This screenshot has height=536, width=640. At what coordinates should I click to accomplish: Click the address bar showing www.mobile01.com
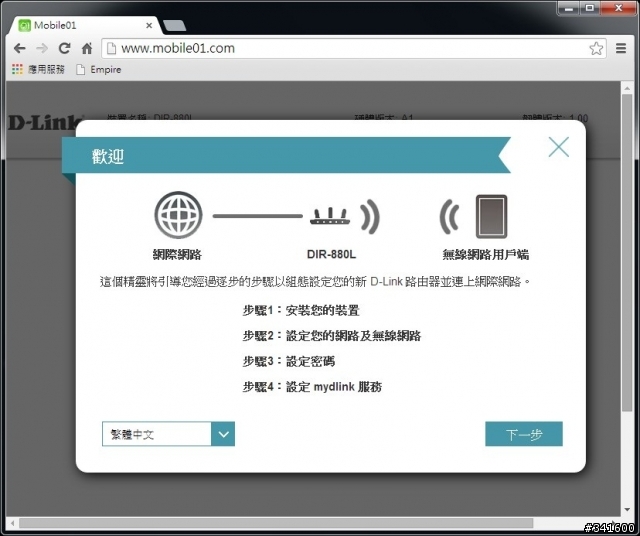point(353,48)
